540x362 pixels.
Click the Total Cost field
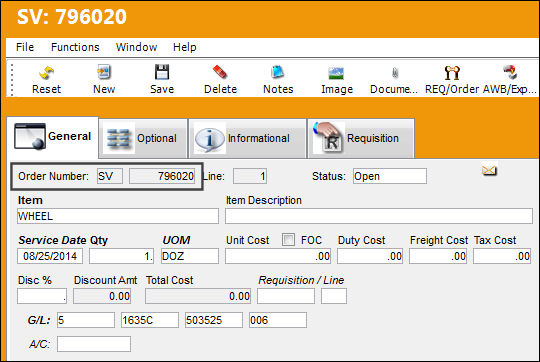(198, 296)
